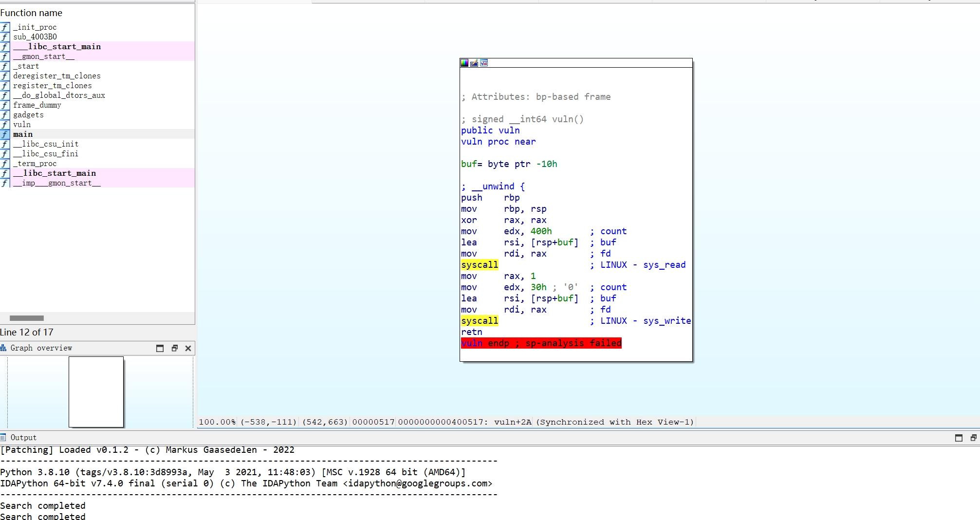
Task: Click the '0000000000400517: vuln+2A' status entry
Action: 465,422
